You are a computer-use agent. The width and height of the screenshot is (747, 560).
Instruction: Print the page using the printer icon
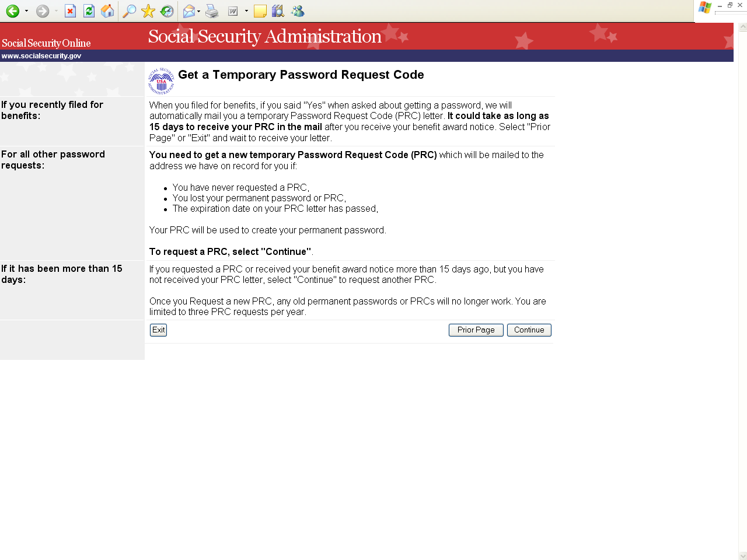coord(212,11)
